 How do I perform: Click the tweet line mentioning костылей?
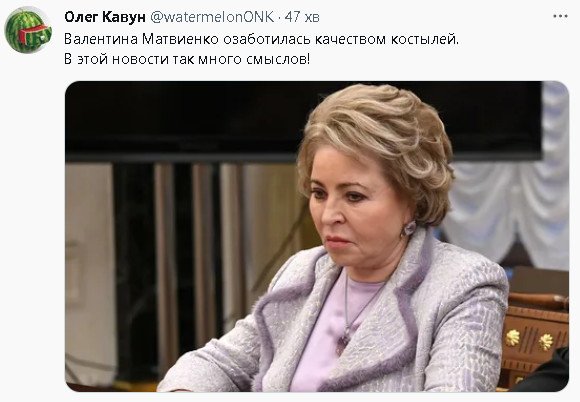click(261, 39)
